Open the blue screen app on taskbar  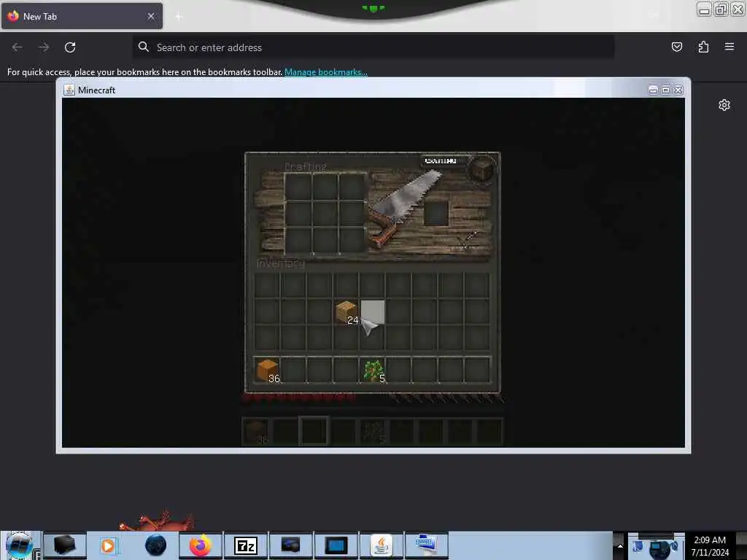pos(336,545)
